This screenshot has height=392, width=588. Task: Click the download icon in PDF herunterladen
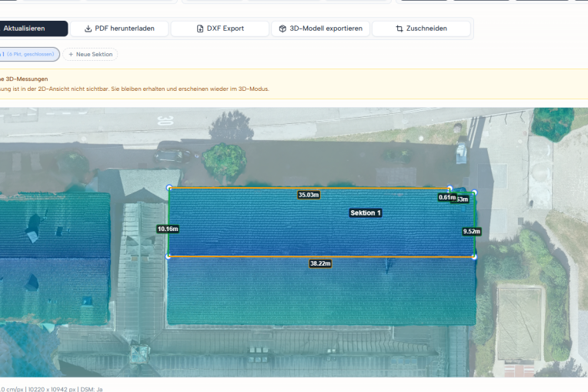tap(88, 28)
